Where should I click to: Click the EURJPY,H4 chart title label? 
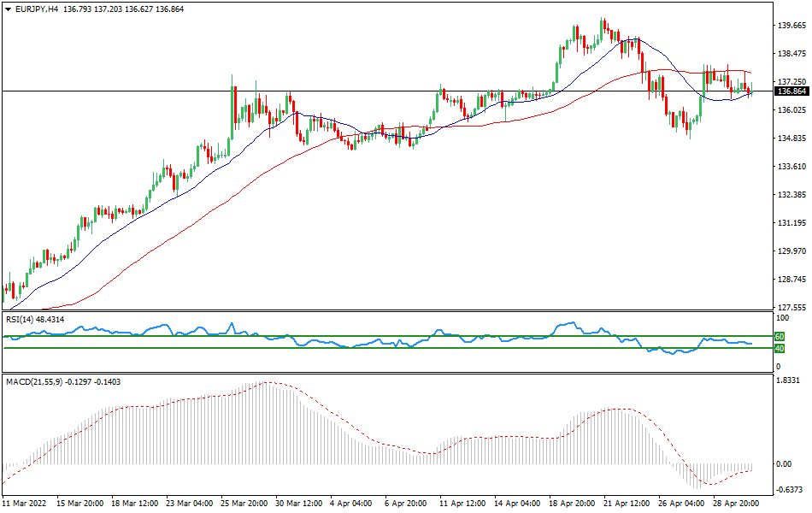33,8
